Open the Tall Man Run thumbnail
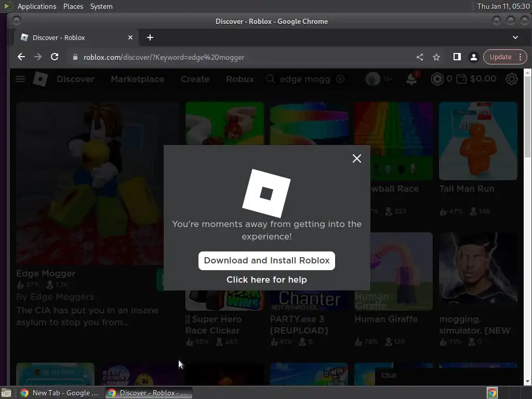The width and height of the screenshot is (532, 399). click(478, 141)
